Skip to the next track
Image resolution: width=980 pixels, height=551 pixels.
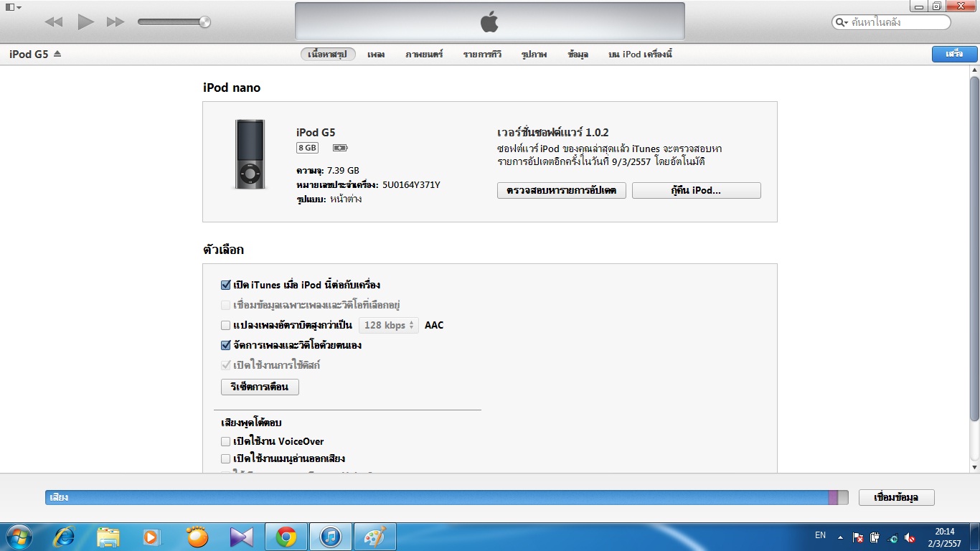[115, 22]
